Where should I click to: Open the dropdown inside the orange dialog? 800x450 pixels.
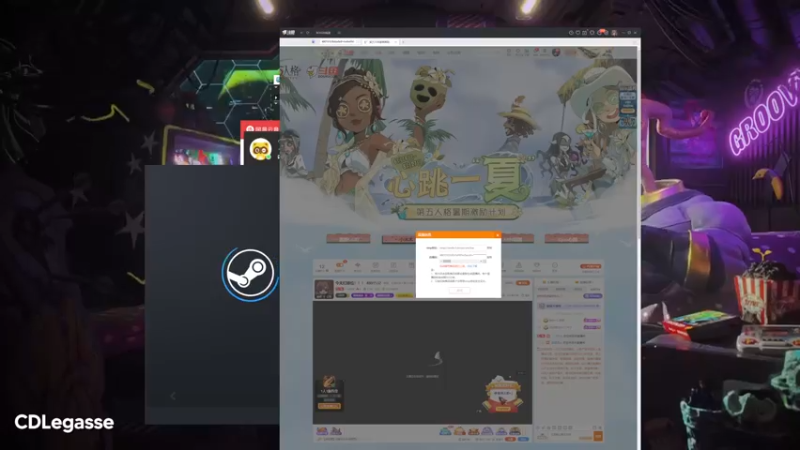(463, 261)
